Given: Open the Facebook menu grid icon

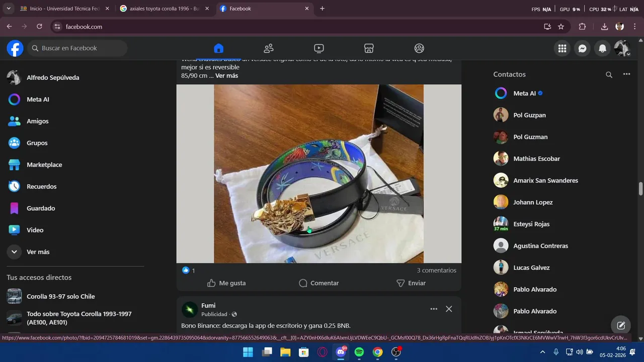Looking at the screenshot, I should click(562, 48).
